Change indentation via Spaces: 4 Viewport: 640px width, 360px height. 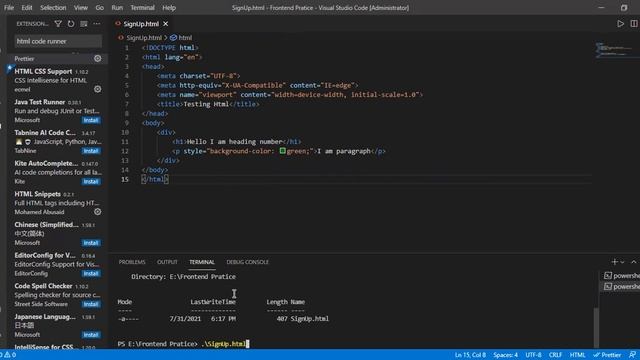(x=505, y=355)
